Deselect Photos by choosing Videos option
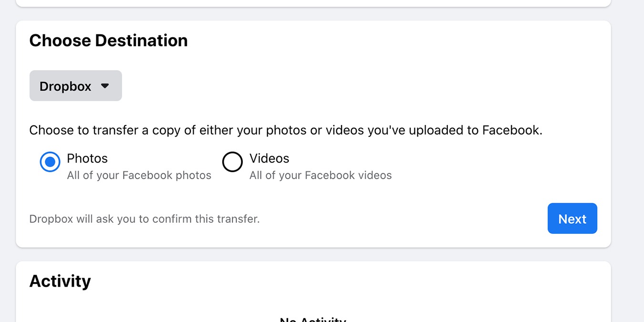644x322 pixels. 232,162
